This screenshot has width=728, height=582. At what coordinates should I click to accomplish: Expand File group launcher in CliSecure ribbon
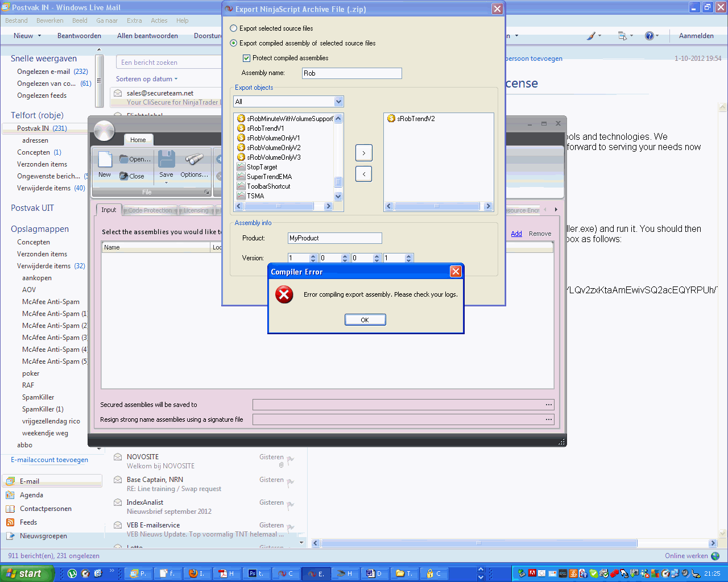206,192
